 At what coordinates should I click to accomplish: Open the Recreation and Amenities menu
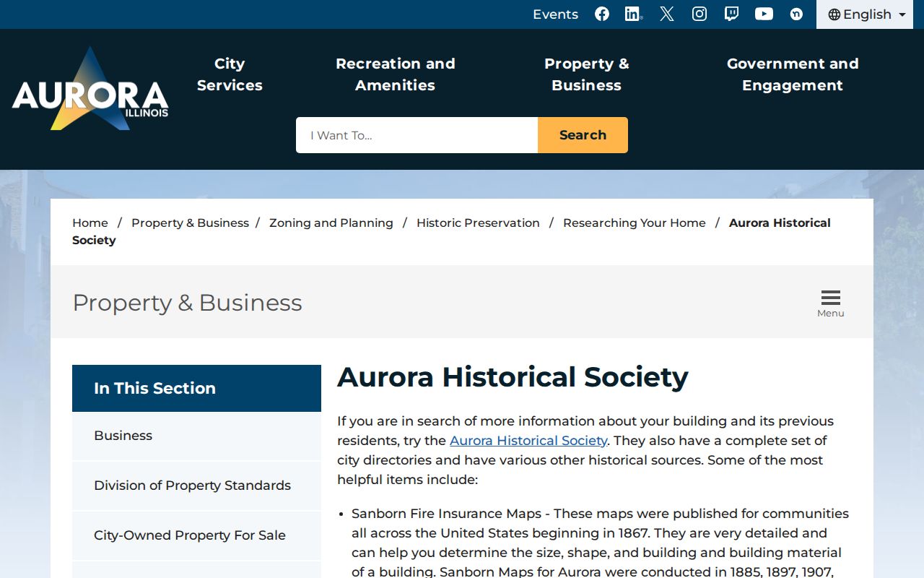coord(396,74)
